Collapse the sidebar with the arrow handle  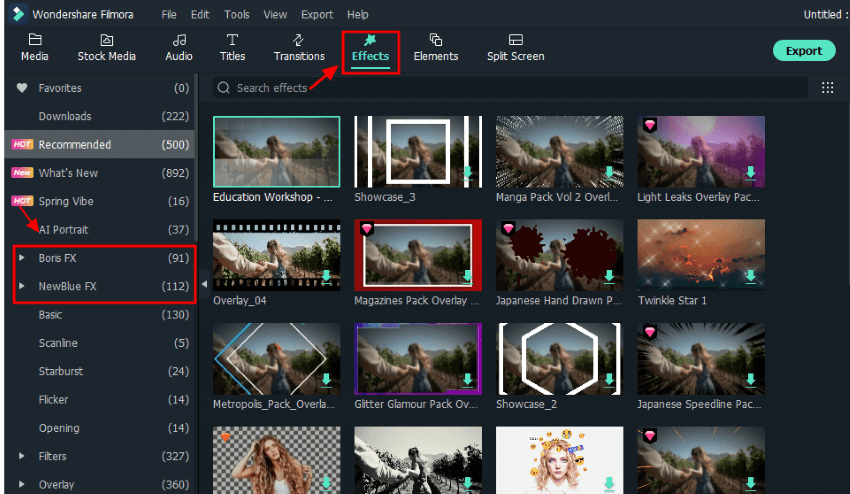click(204, 284)
